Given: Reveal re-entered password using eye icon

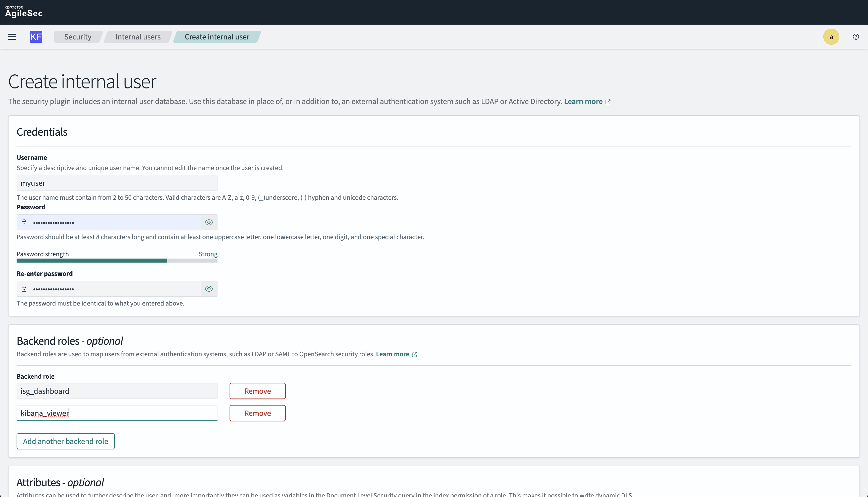Looking at the screenshot, I should (x=209, y=289).
